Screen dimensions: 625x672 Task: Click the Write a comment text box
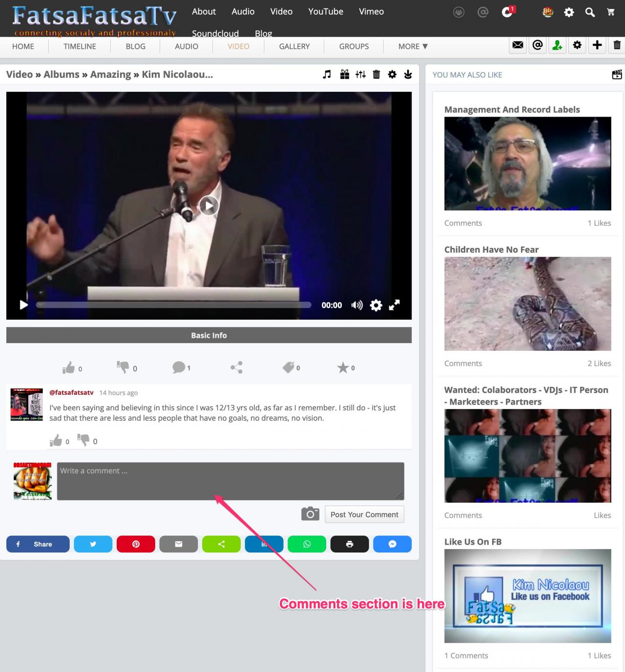click(x=230, y=481)
